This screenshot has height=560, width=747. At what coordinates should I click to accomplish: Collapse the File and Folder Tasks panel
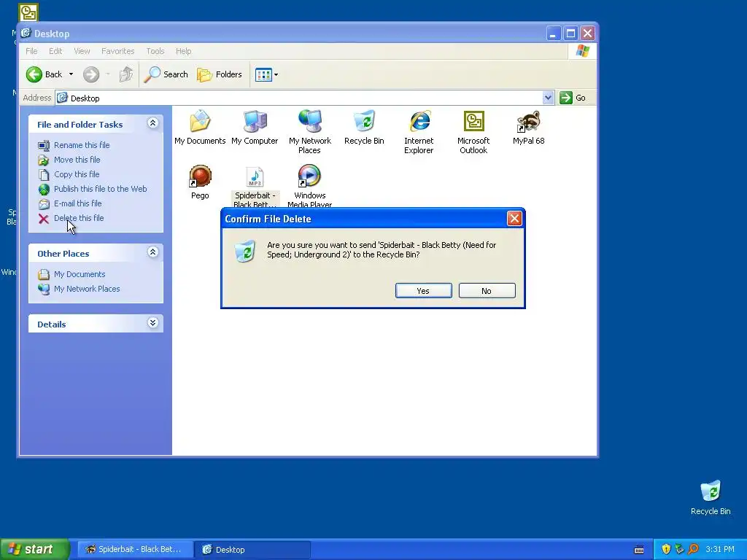152,123
